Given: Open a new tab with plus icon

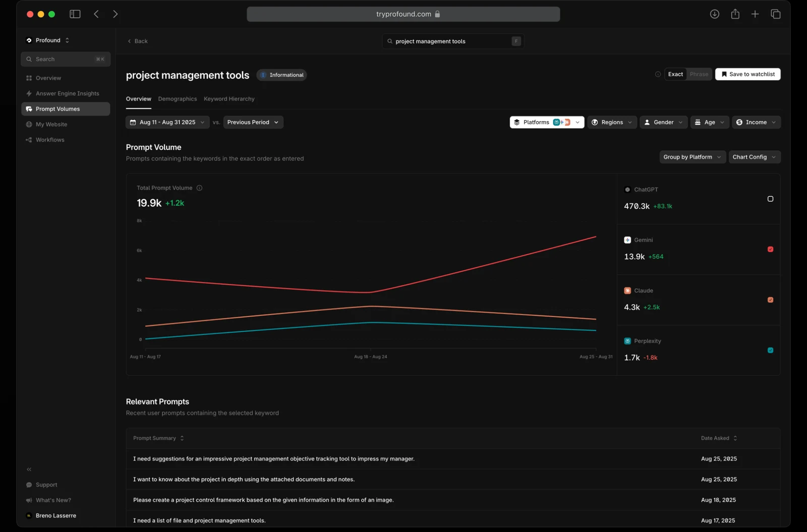Looking at the screenshot, I should (x=755, y=14).
